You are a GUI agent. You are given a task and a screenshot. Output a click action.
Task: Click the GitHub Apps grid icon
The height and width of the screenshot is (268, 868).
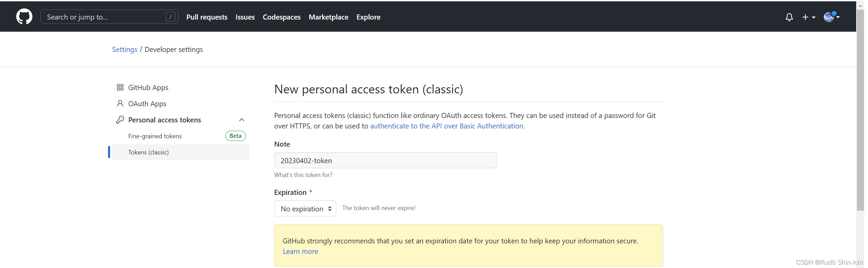point(120,87)
